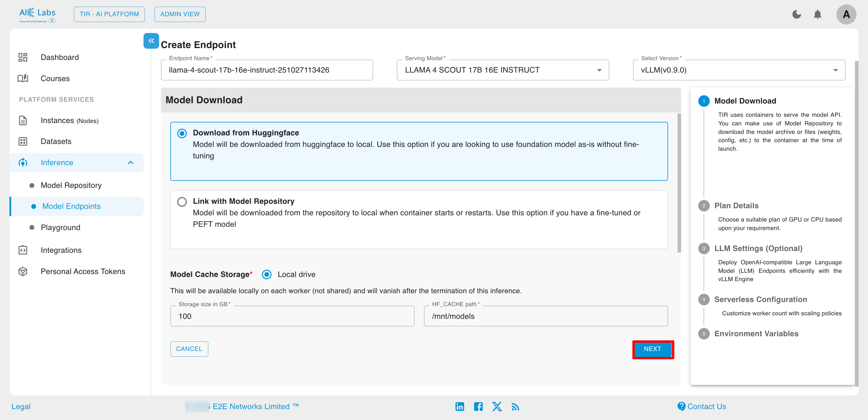Open the Serving Model dropdown
Viewport: 868px width, 420px height.
point(503,70)
